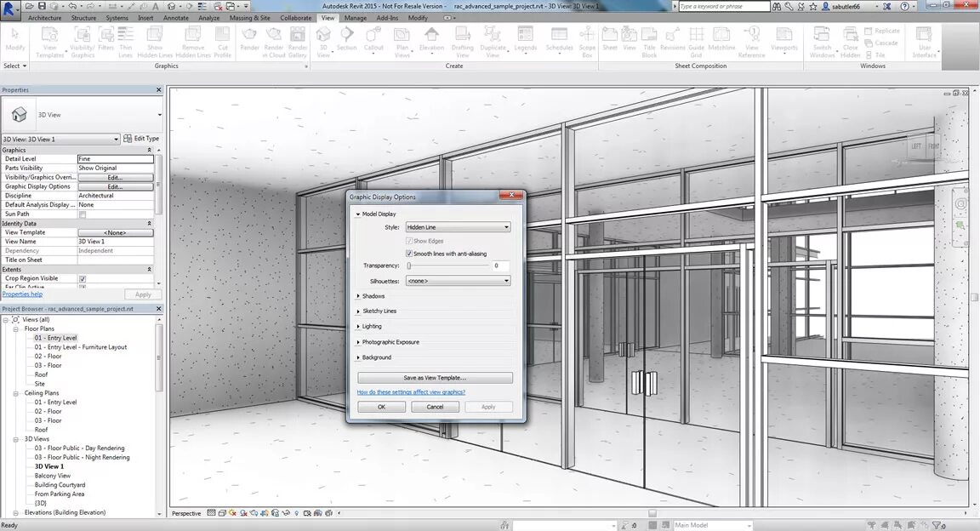Create a Drafting View
Image resolution: width=980 pixels, height=531 pixels.
pos(463,42)
